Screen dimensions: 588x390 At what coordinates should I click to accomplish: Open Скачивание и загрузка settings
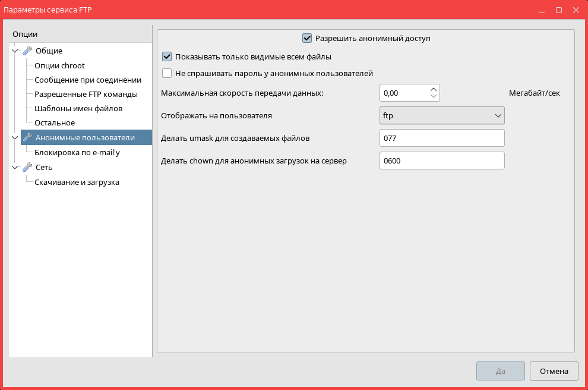(77, 183)
